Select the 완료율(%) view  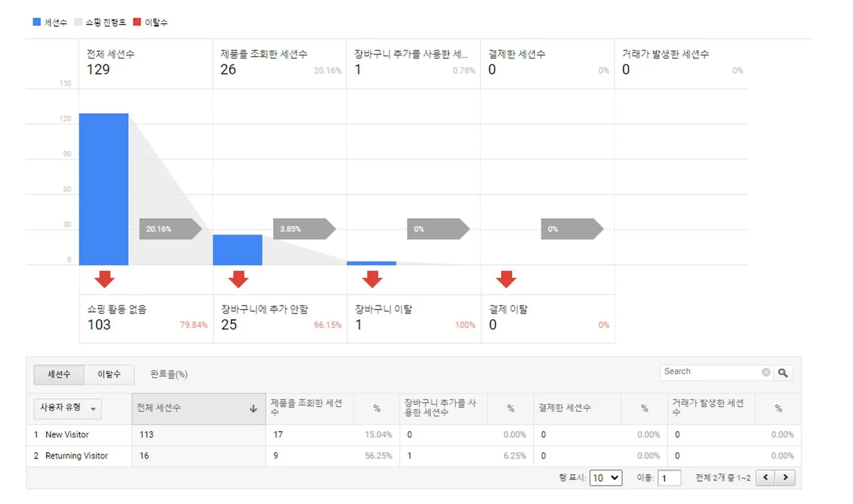click(169, 375)
